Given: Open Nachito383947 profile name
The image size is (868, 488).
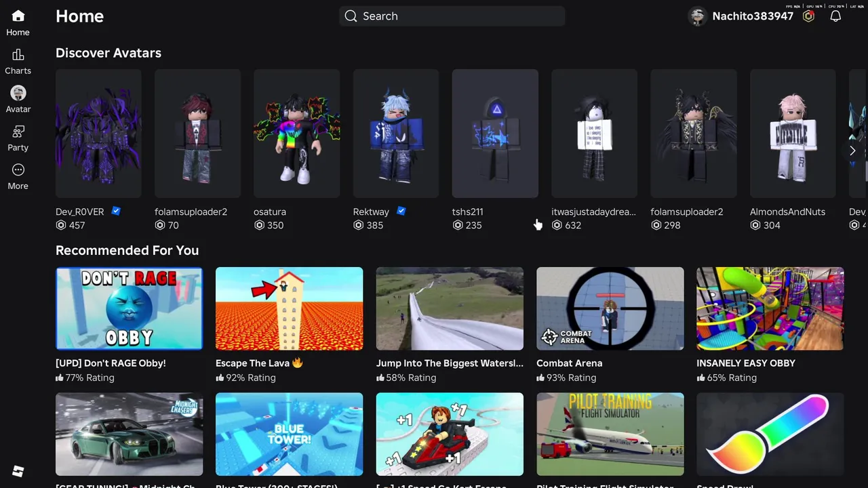Looking at the screenshot, I should click(753, 16).
